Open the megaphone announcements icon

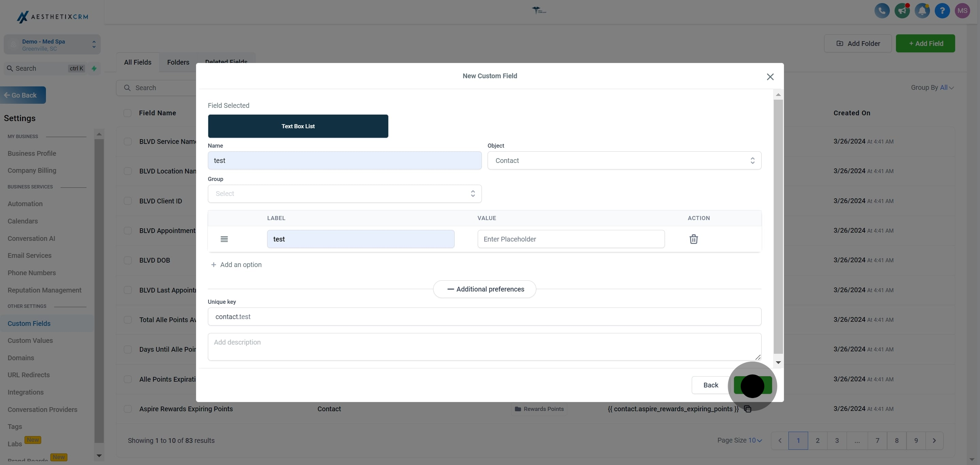point(902,11)
